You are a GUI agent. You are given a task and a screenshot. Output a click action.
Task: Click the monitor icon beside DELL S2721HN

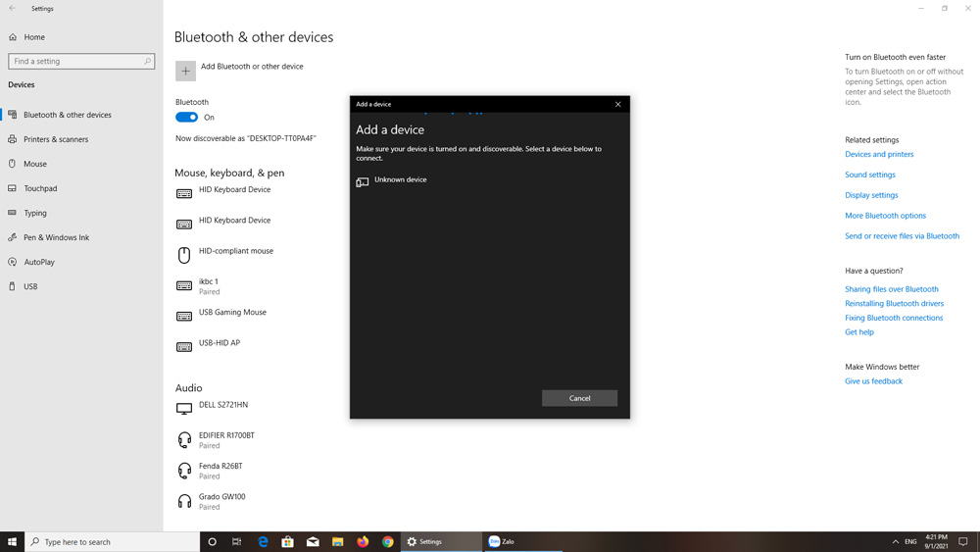coord(184,409)
